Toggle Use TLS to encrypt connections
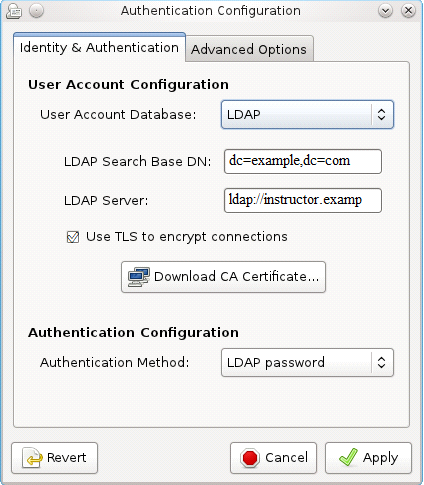Screen dimensions: 424x485 click(x=73, y=237)
